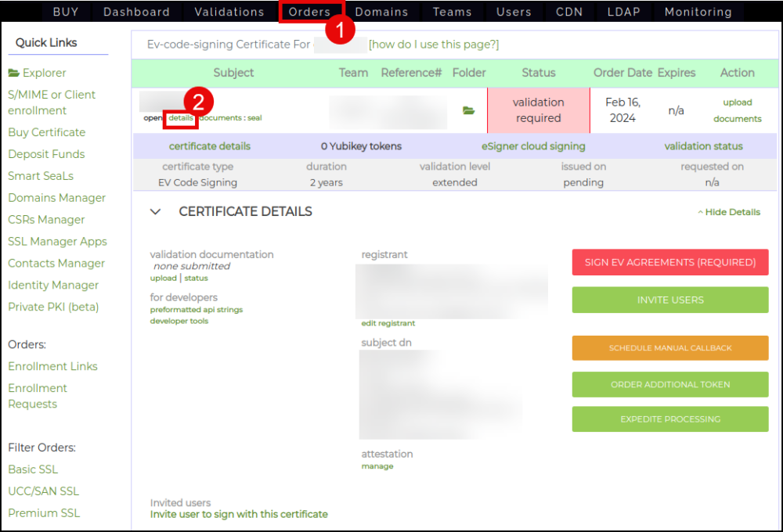
Task: Open Domains Manager in Quick Links
Action: tap(56, 198)
